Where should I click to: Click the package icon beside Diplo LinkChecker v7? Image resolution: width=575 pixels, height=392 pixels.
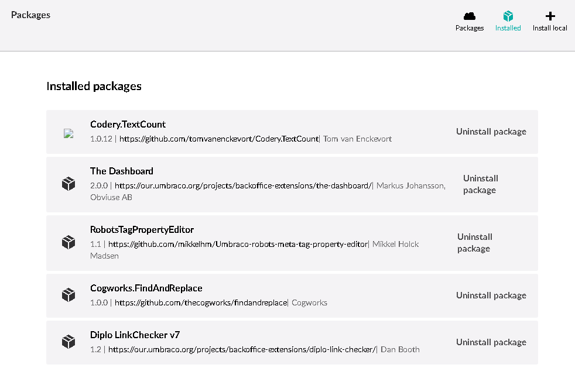pyautogui.click(x=69, y=342)
